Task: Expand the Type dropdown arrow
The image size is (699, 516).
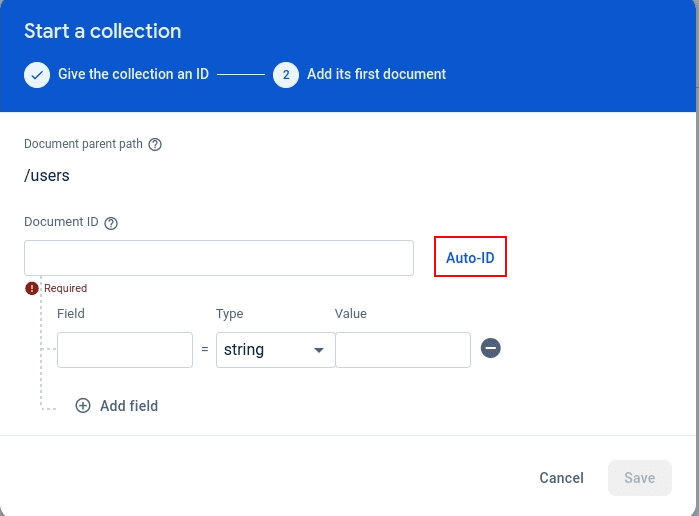Action: click(x=319, y=351)
